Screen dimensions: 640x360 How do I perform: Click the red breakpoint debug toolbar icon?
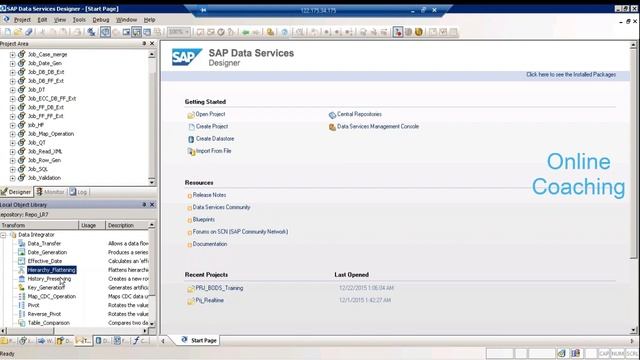[398, 32]
